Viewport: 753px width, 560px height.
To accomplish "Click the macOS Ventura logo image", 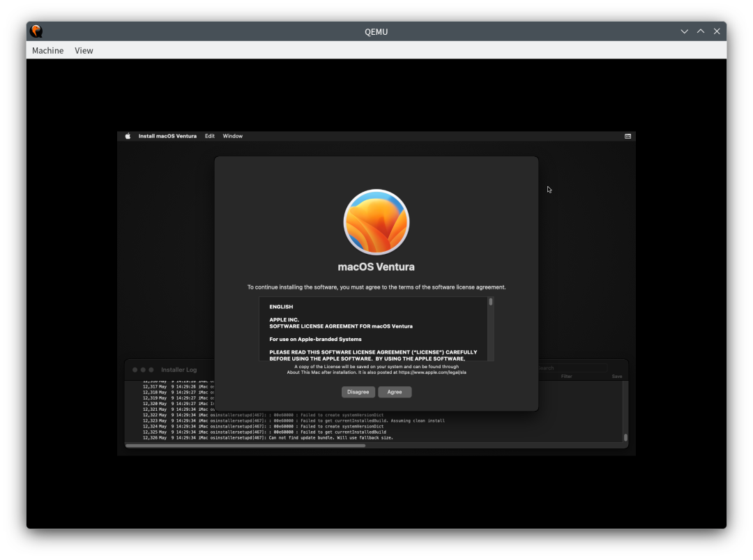I will (376, 222).
